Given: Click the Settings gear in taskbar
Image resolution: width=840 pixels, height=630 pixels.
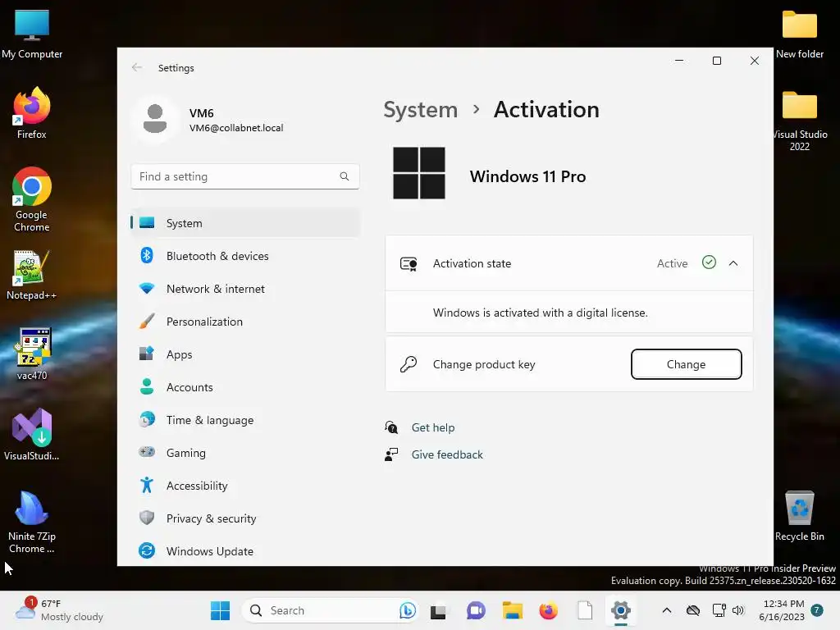Looking at the screenshot, I should click(621, 610).
